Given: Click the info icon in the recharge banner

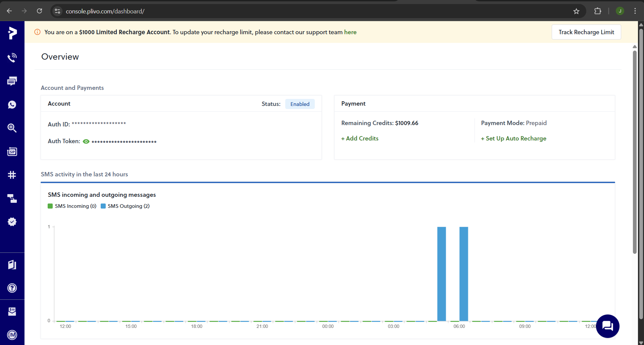Looking at the screenshot, I should [x=38, y=32].
